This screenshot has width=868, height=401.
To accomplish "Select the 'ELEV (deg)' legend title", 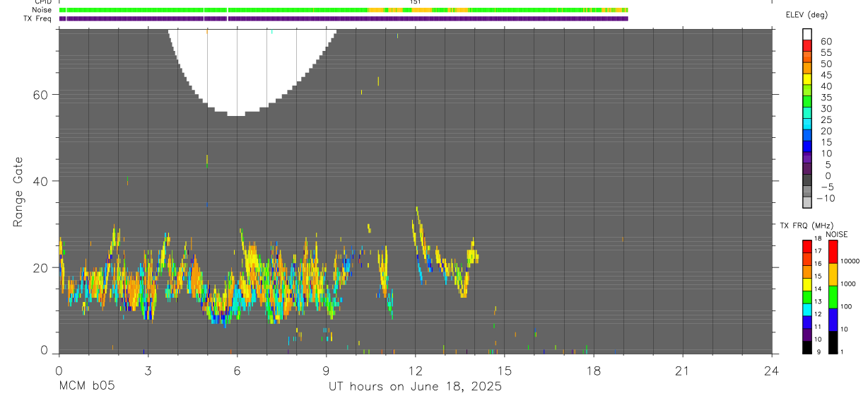I will pos(807,15).
